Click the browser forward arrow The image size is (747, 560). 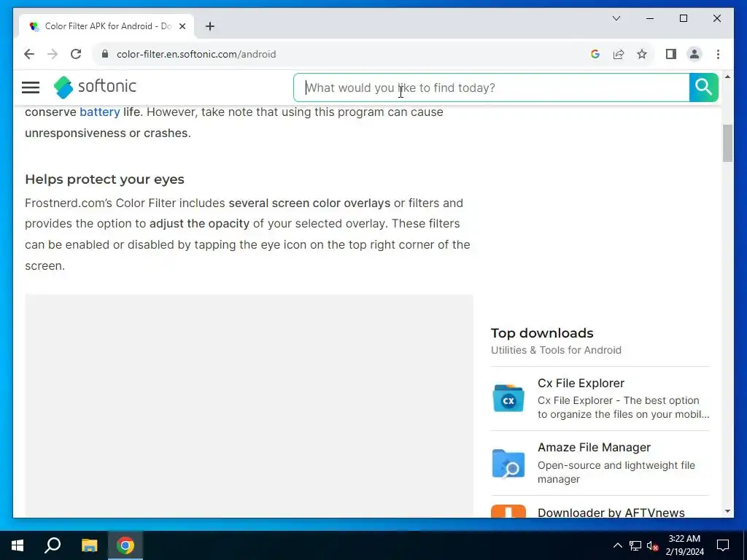[x=53, y=54]
